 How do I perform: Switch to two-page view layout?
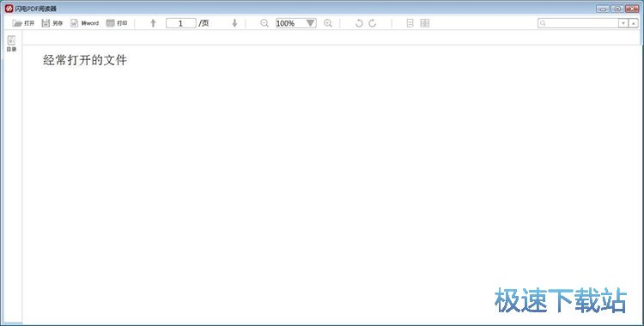point(425,23)
